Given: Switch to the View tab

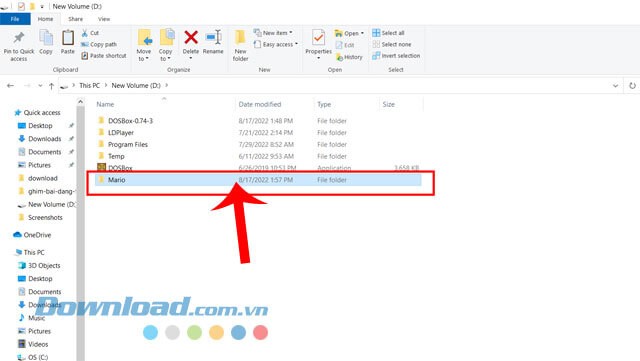Looking at the screenshot, I should 104,19.
